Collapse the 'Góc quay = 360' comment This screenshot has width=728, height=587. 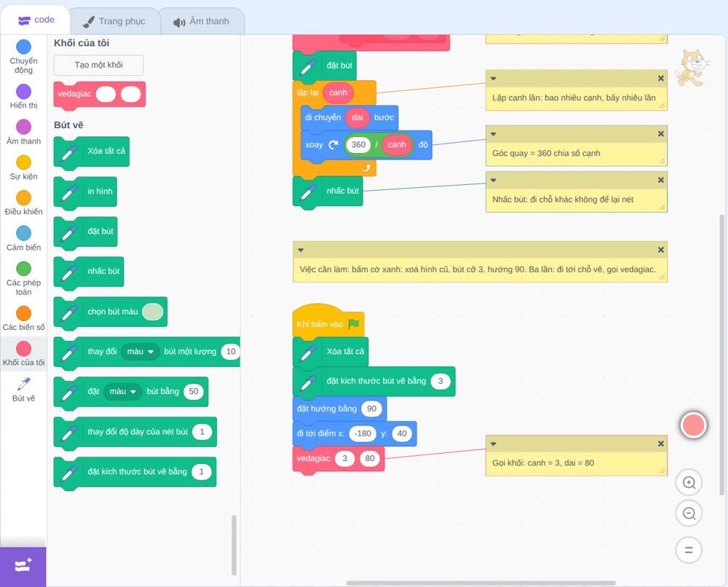pyautogui.click(x=494, y=134)
